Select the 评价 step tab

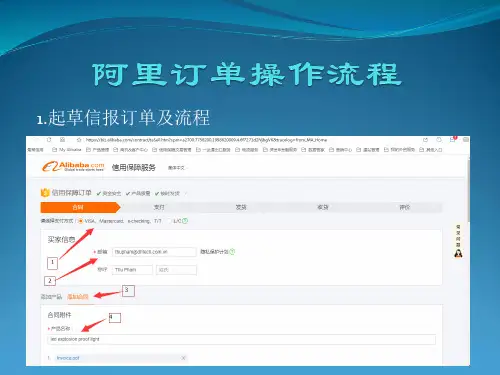(404, 207)
